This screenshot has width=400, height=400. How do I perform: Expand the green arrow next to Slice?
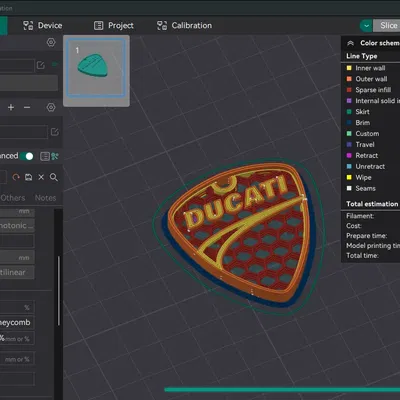pyautogui.click(x=366, y=26)
